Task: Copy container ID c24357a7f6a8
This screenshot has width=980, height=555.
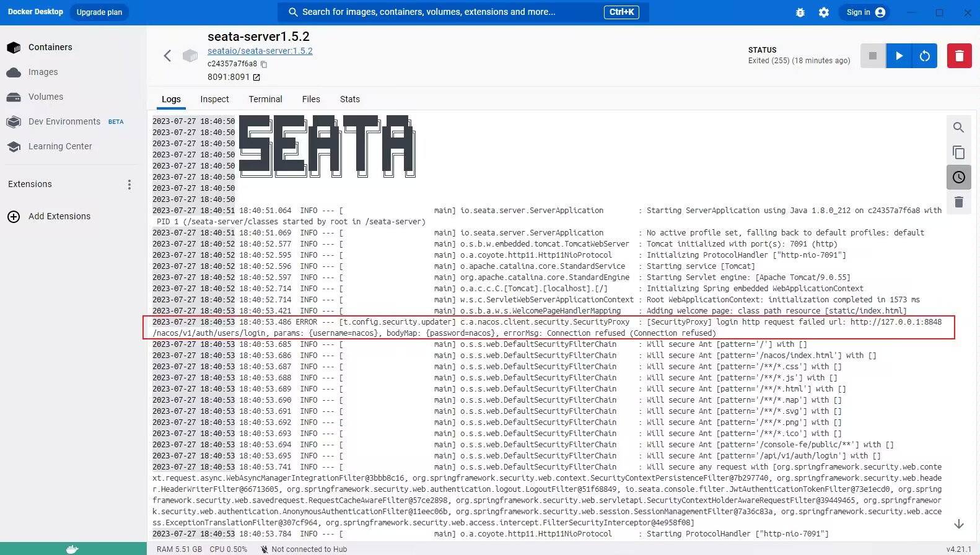Action: (x=264, y=64)
